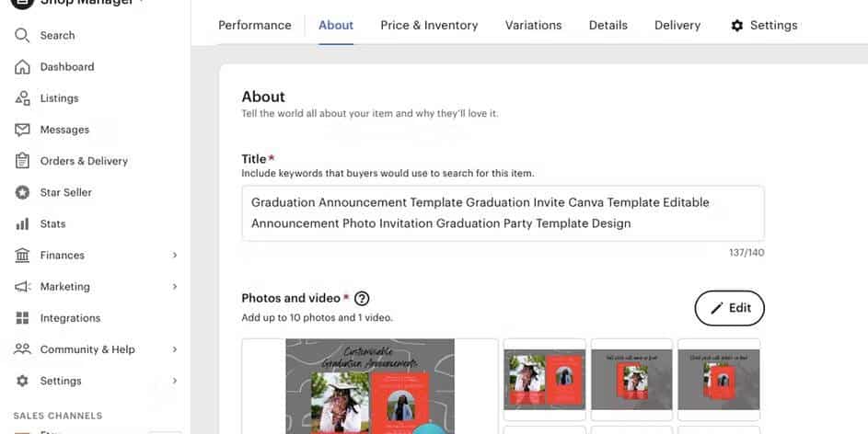Open Settings in the left sidebar
The width and height of the screenshot is (868, 434).
point(60,381)
